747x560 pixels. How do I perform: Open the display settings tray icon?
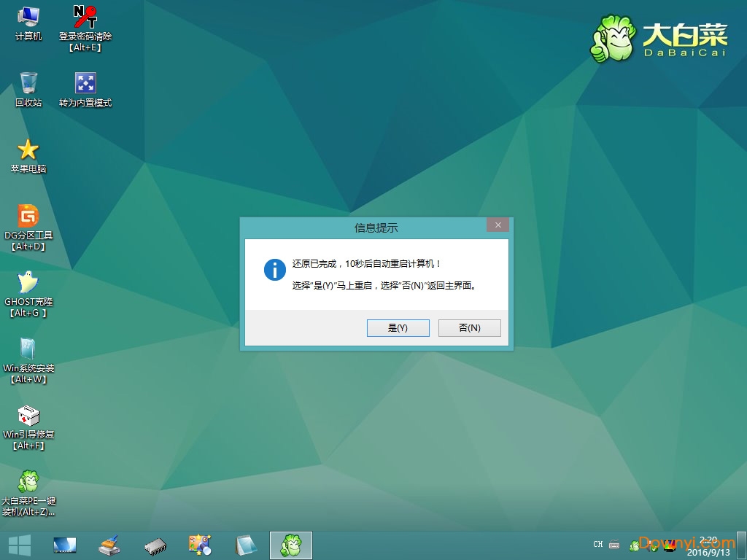pyautogui.click(x=671, y=545)
